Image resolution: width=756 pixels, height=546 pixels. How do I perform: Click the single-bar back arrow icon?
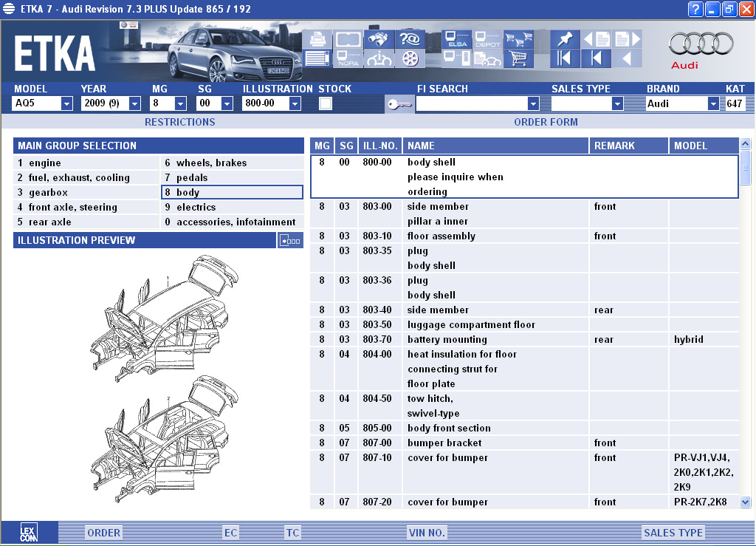coord(597,59)
